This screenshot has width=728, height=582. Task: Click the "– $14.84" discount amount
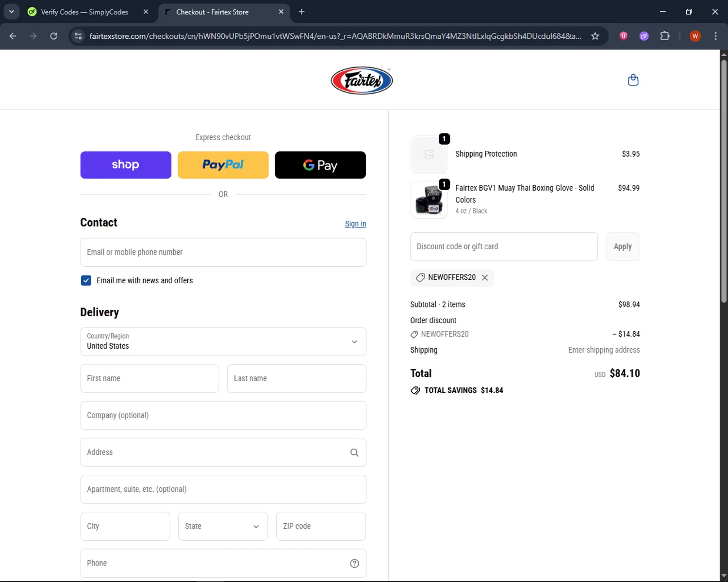[626, 334]
